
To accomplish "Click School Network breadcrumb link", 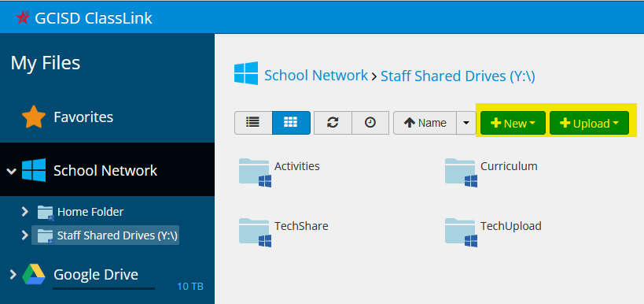I will pyautogui.click(x=316, y=76).
